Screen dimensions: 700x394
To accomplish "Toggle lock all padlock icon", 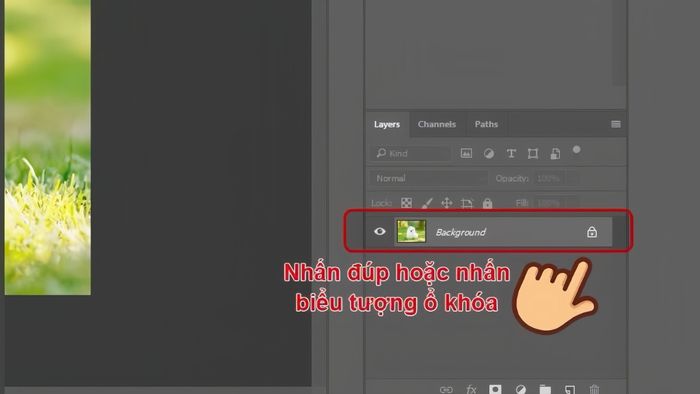I will [488, 203].
